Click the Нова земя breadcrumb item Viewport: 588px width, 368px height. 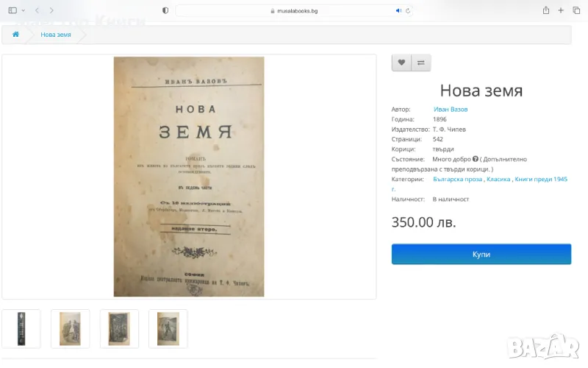coord(56,35)
